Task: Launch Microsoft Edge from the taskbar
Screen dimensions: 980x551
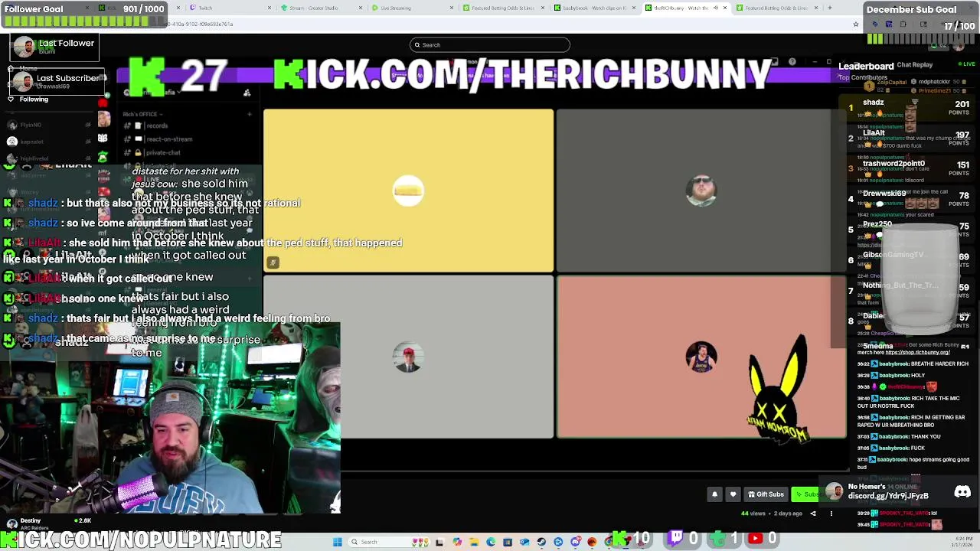Action: tap(491, 542)
